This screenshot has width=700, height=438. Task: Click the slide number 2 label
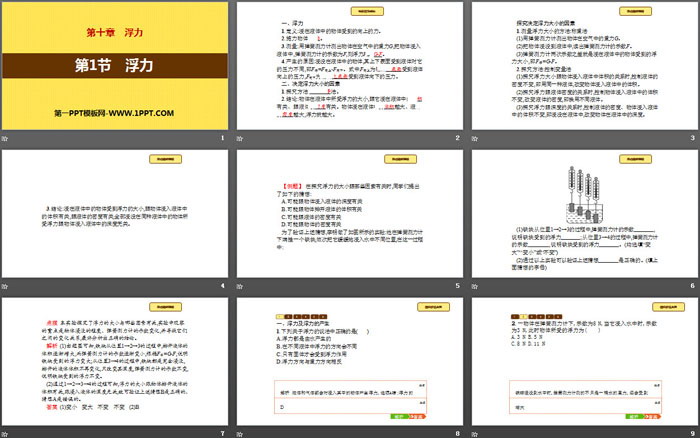(x=458, y=138)
